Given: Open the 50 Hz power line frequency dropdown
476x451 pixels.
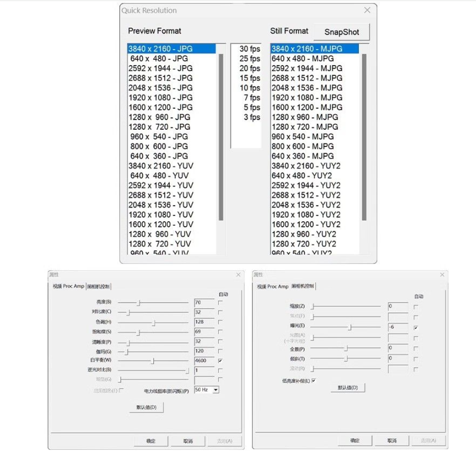Looking at the screenshot, I should coord(216,390).
